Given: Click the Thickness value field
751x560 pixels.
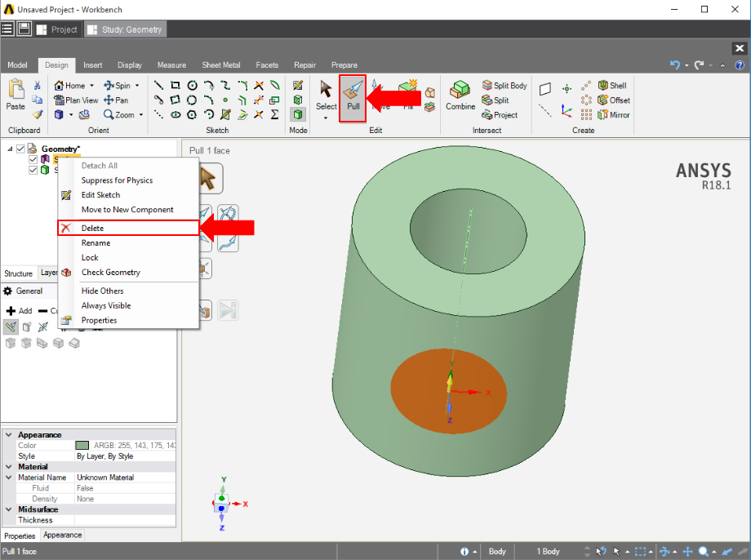Looking at the screenshot, I should pos(125,520).
